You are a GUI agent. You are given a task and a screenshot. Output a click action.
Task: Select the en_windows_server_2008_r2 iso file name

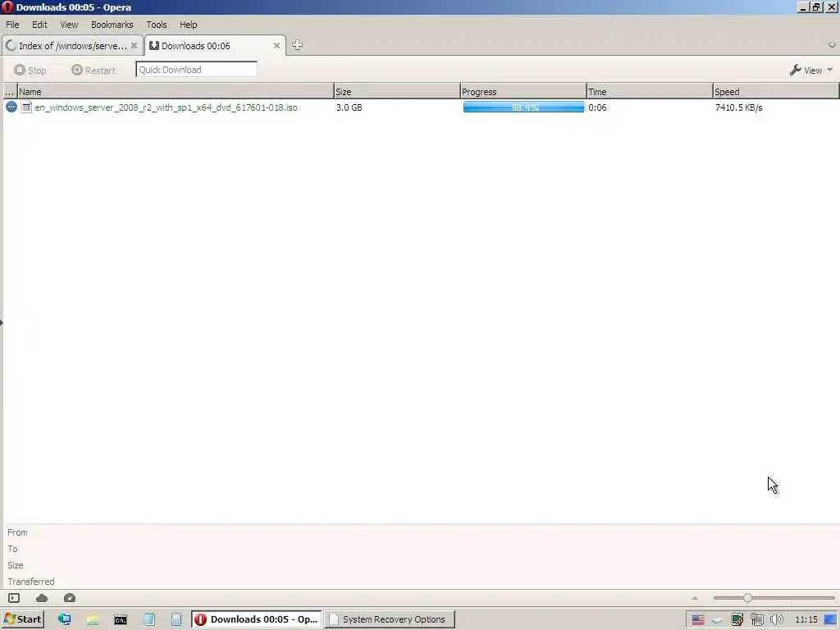tap(166, 107)
